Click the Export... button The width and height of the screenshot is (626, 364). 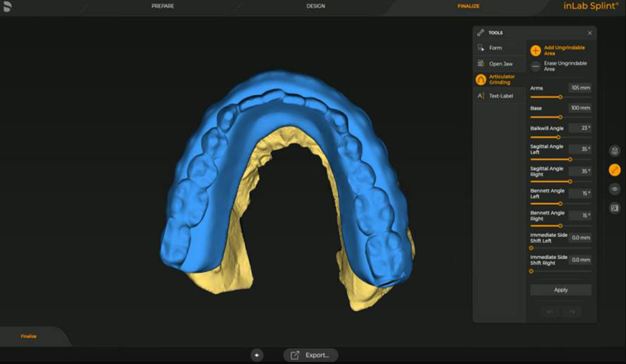[x=311, y=355]
